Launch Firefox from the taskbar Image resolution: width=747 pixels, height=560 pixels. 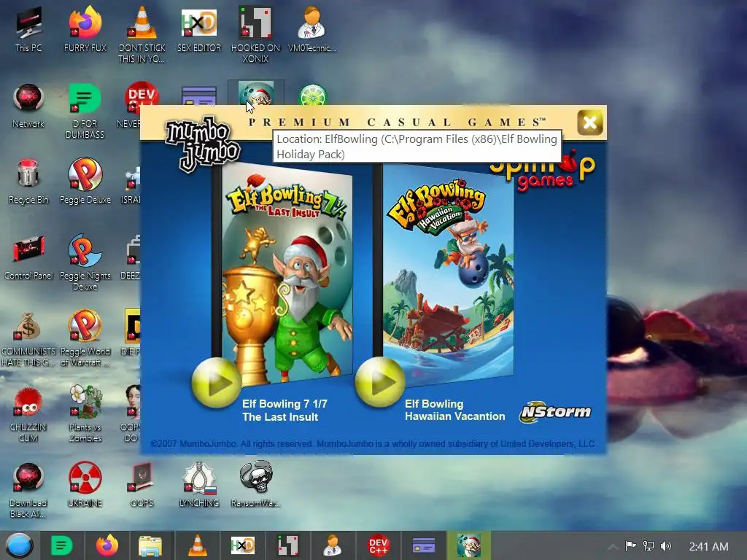(x=107, y=545)
